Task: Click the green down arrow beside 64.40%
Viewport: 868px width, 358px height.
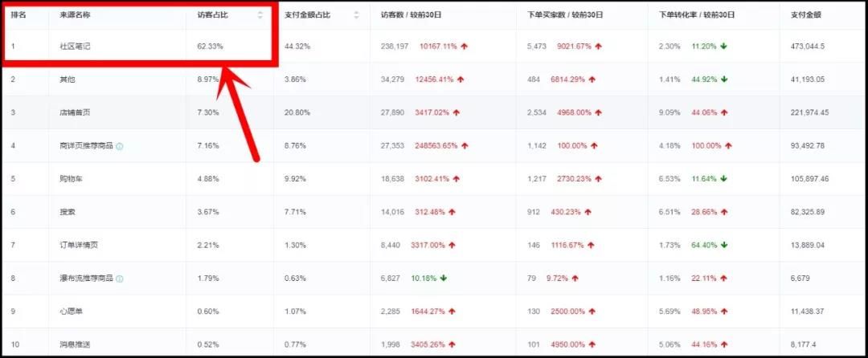Action: [723, 246]
